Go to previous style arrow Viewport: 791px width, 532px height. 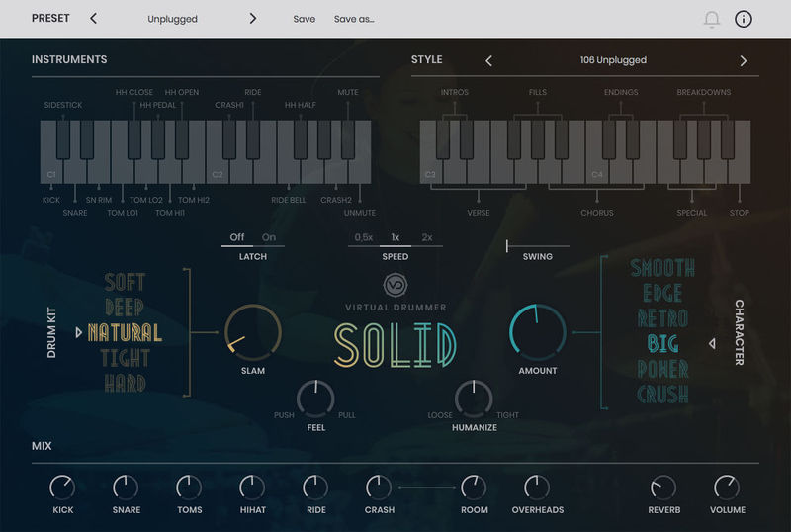click(x=488, y=60)
